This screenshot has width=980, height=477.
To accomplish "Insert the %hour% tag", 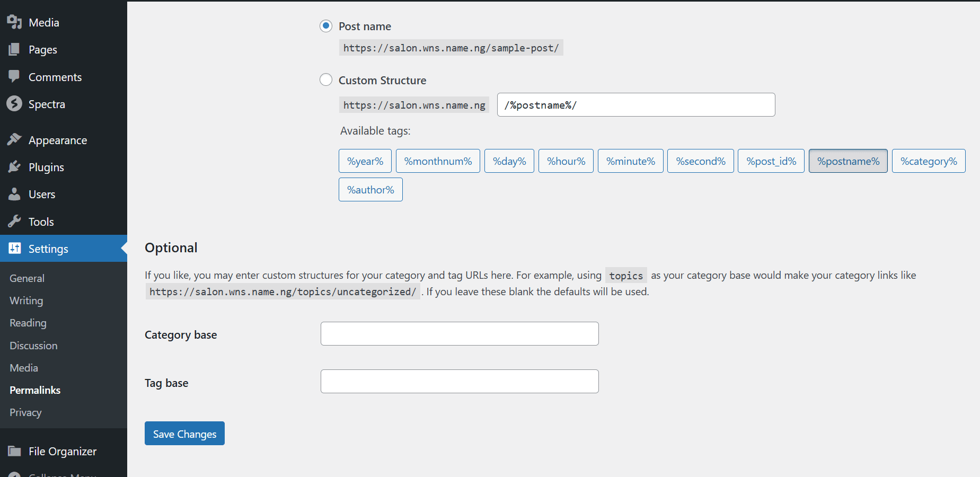I will pyautogui.click(x=566, y=161).
